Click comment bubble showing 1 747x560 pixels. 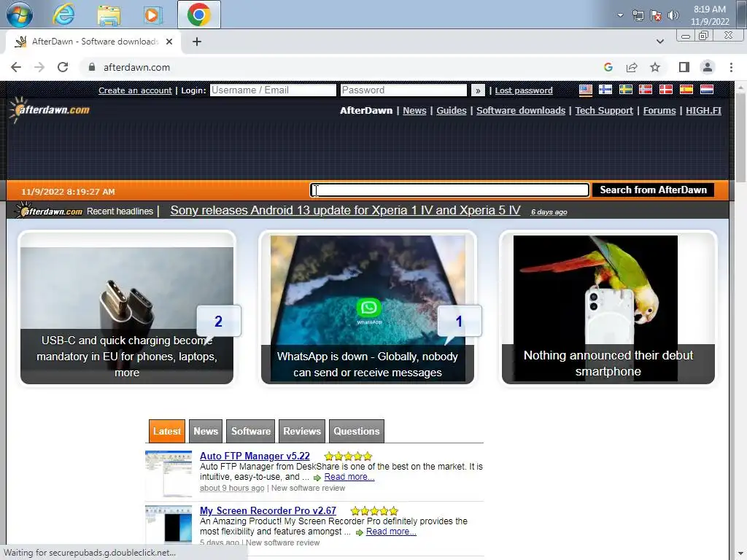click(459, 322)
